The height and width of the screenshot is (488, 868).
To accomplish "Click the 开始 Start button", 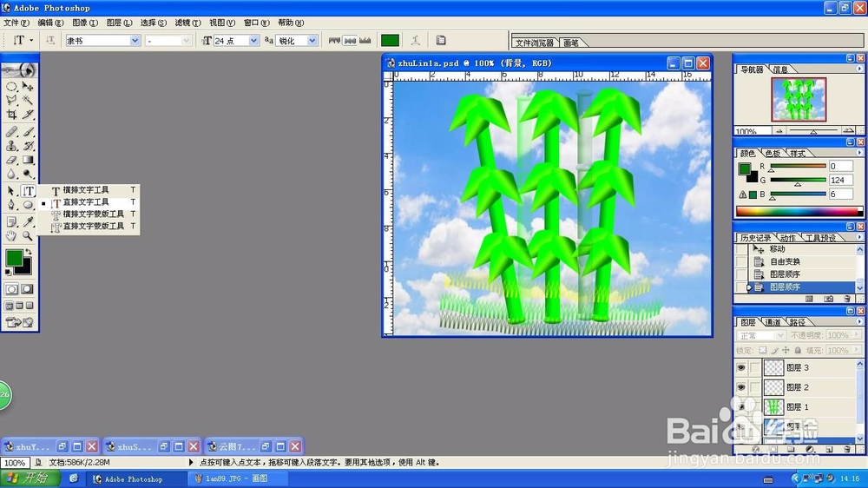I will pyautogui.click(x=29, y=478).
